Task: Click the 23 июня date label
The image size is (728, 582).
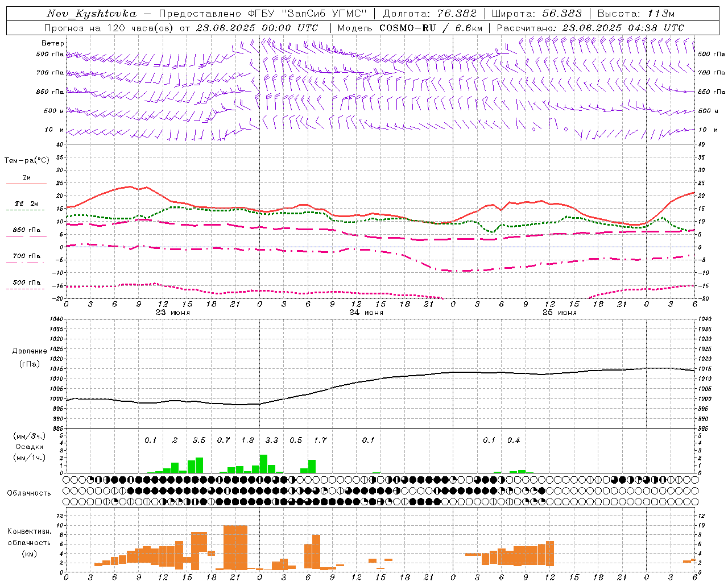Action: point(173,313)
